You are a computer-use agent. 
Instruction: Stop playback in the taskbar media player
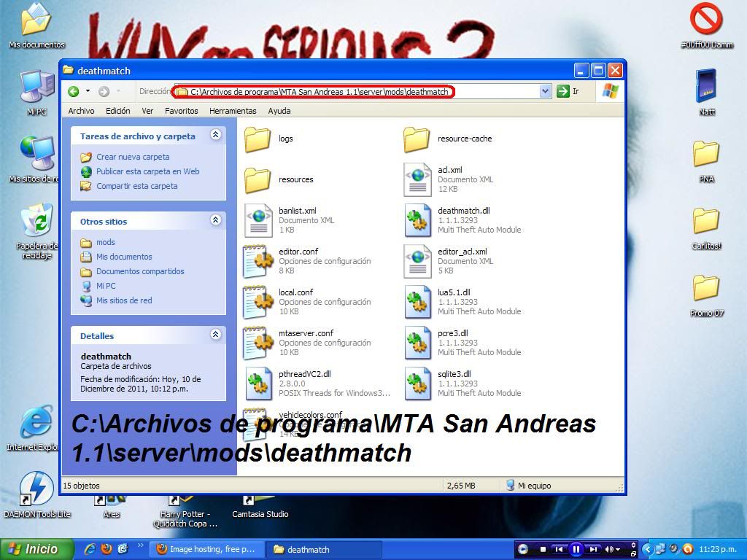[x=543, y=550]
